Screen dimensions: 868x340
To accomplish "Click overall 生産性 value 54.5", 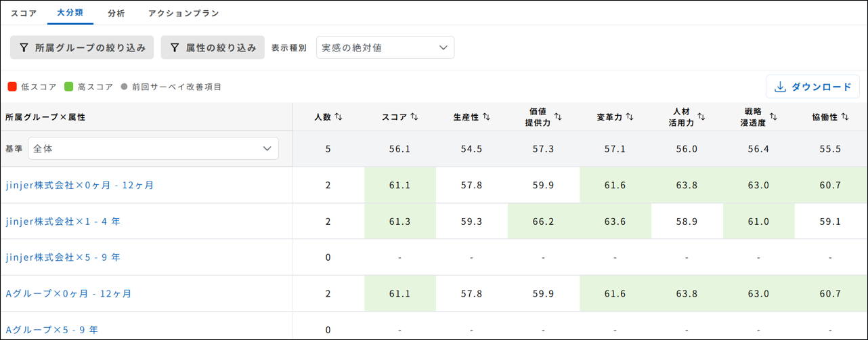I will (x=471, y=149).
